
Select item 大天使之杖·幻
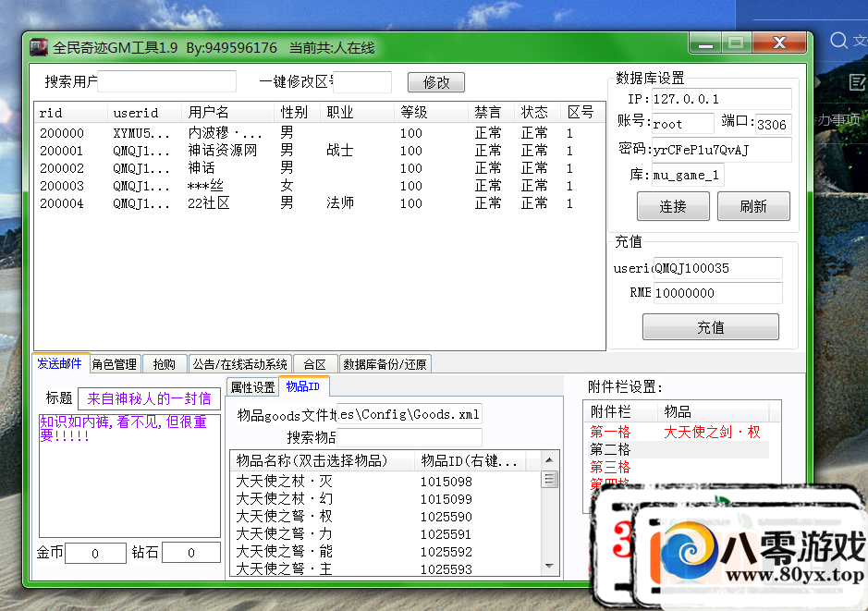[x=385, y=498]
